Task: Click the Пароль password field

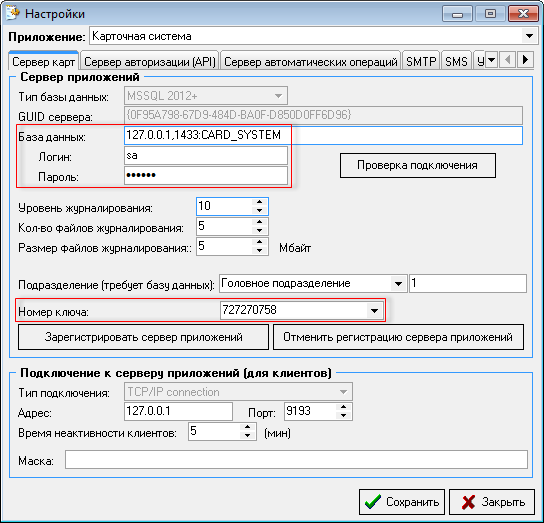Action: [x=206, y=176]
